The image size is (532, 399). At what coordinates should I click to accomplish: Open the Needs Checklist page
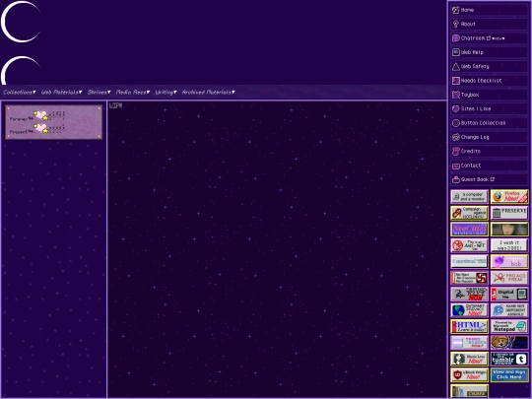point(489,81)
